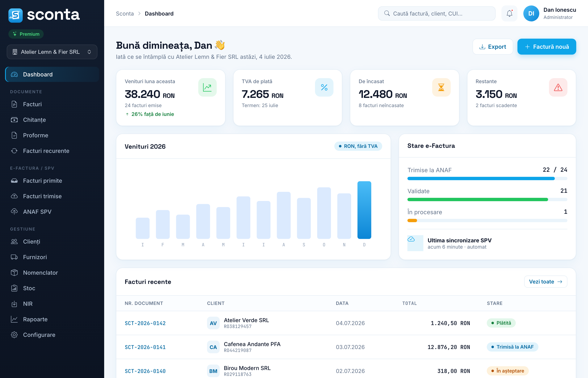Click the CA client avatar badge
Image resolution: width=588 pixels, height=378 pixels.
pyautogui.click(x=213, y=347)
